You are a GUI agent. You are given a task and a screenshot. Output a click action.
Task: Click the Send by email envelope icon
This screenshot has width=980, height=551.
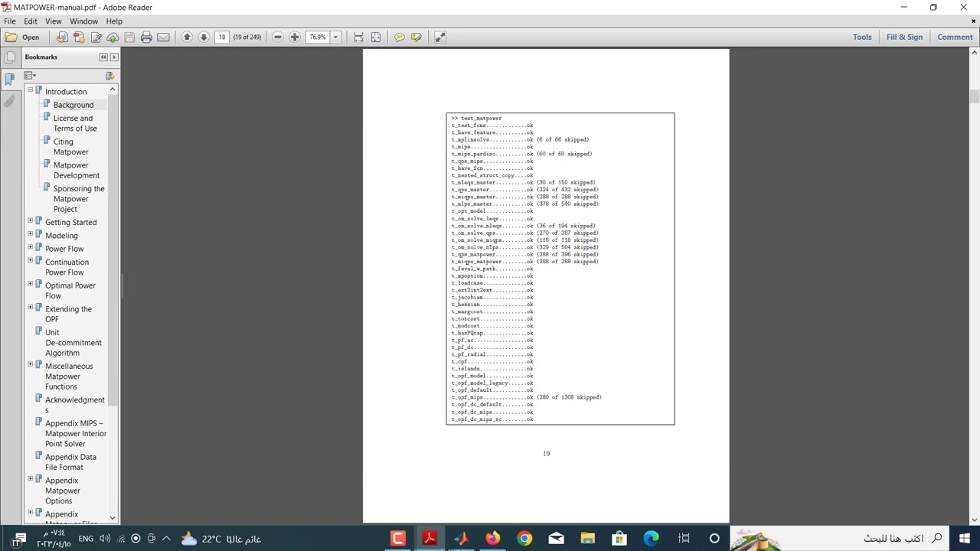coord(163,37)
